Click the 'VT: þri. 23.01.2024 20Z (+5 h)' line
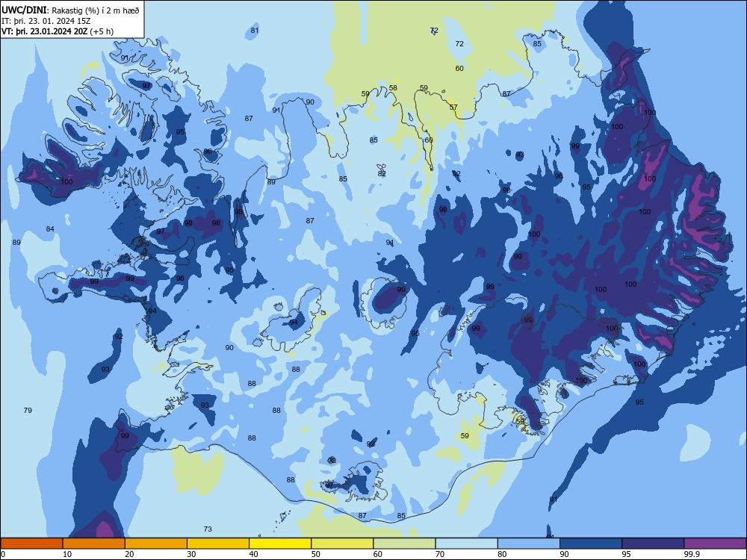The image size is (747, 560). click(58, 31)
